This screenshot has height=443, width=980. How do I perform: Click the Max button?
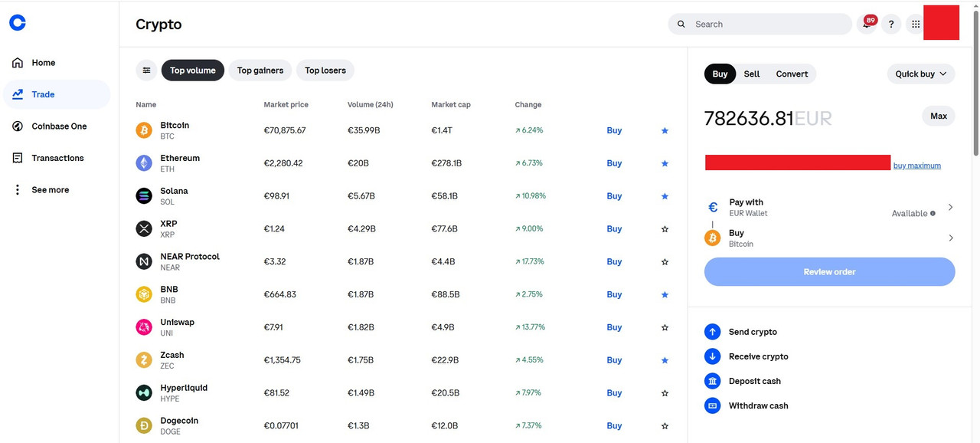pyautogui.click(x=939, y=116)
